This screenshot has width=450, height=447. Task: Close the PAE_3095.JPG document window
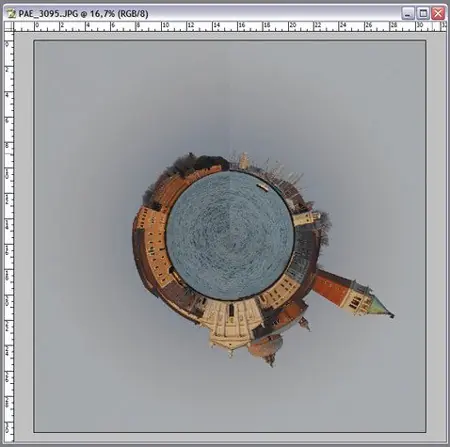[x=438, y=14]
